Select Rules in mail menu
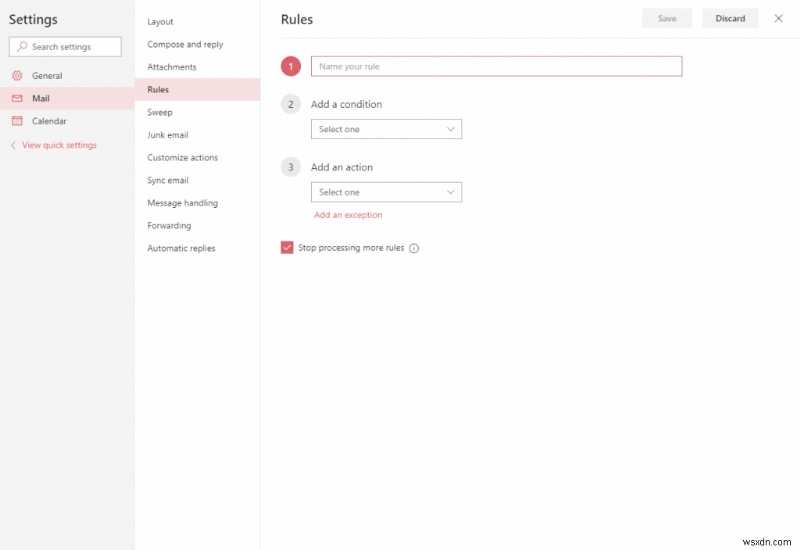Viewport: 800px width, 550px height. pyautogui.click(x=197, y=89)
